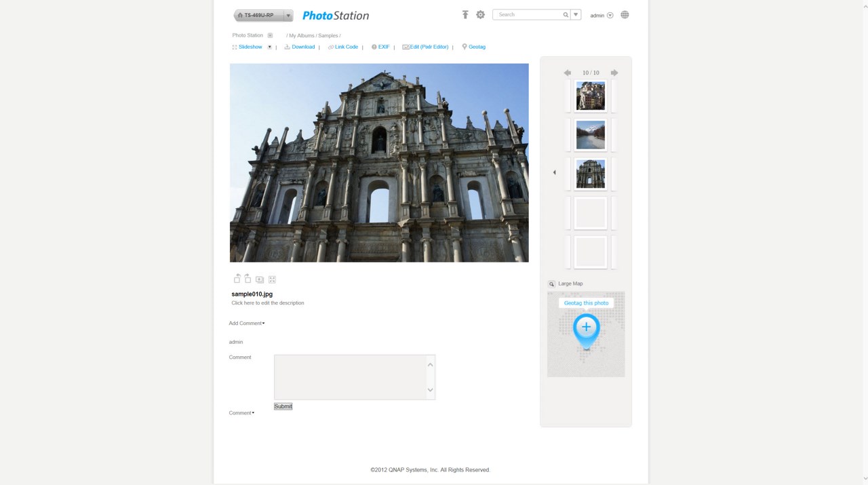Click the PhotoStation logo

(336, 15)
